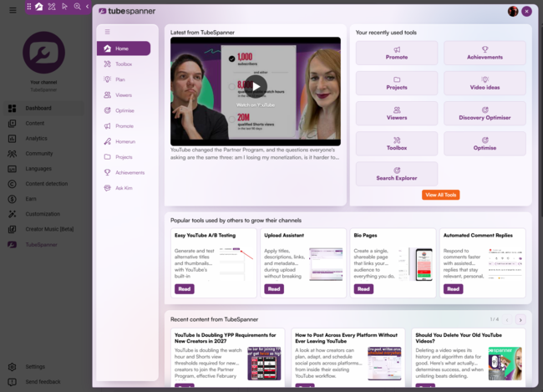
Task: Open Customization in Studio sidebar
Action: pos(43,214)
